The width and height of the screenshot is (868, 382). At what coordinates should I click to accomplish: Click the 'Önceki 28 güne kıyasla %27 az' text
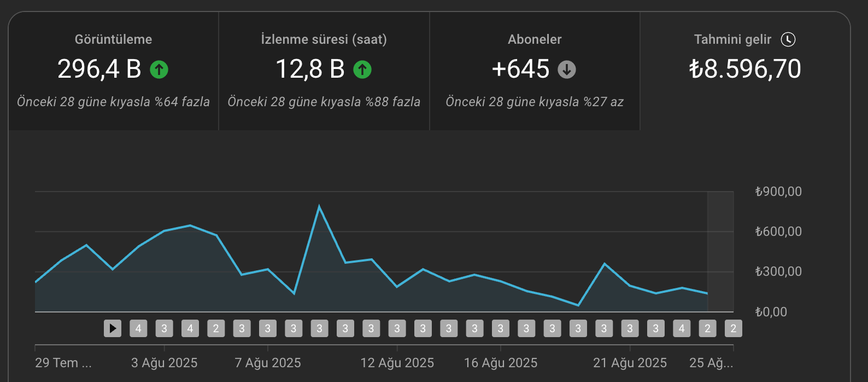(535, 102)
